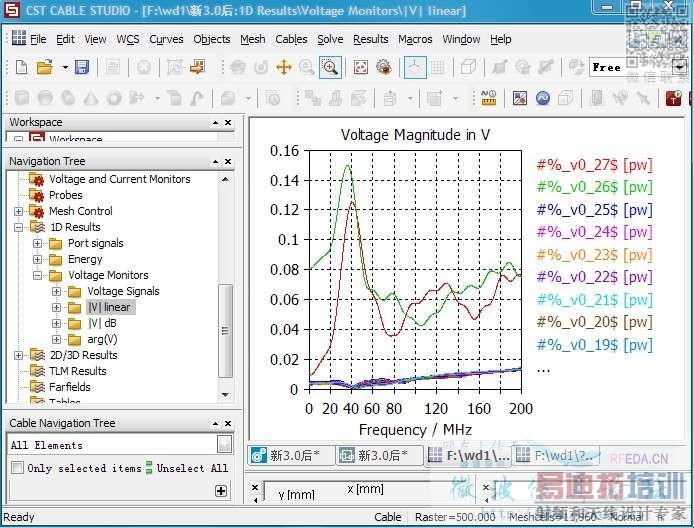Image resolution: width=694 pixels, height=528 pixels.
Task: Click Unselect All in Cable Navigation Tree
Action: [190, 468]
